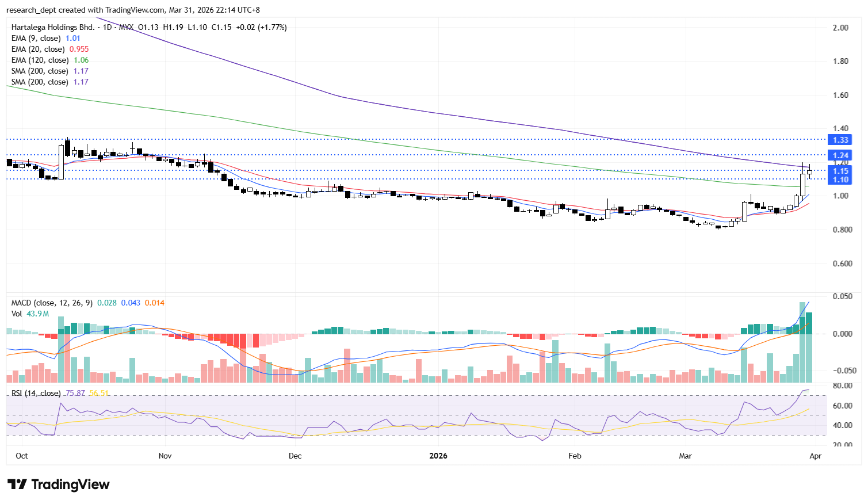Click the 2026 year marker on time axis

coord(438,456)
